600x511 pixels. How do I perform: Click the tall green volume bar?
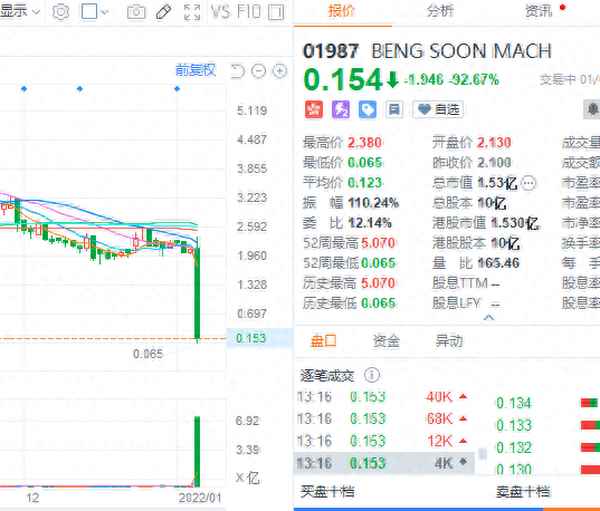pyautogui.click(x=197, y=452)
